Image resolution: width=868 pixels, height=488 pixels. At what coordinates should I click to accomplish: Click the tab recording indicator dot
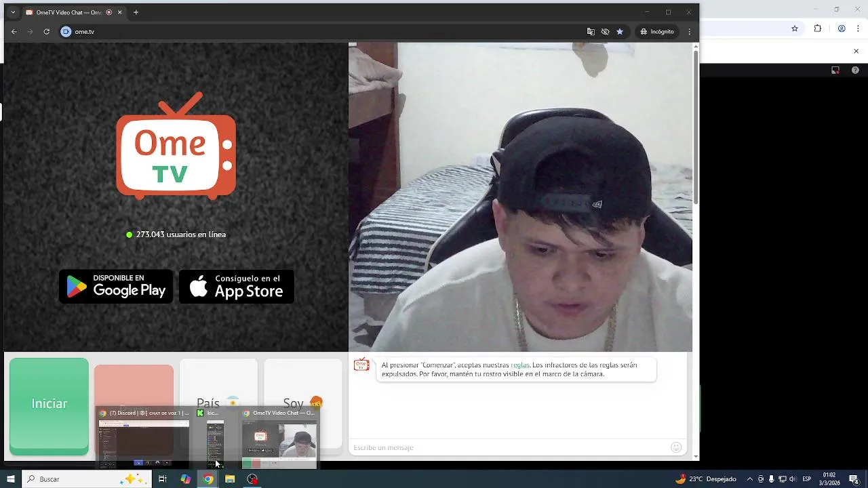coord(109,12)
